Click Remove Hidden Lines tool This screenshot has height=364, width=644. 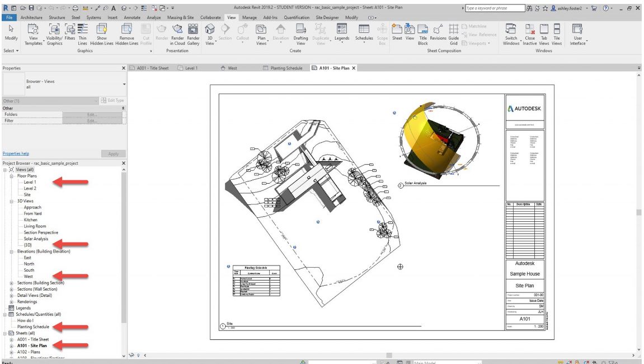point(126,34)
